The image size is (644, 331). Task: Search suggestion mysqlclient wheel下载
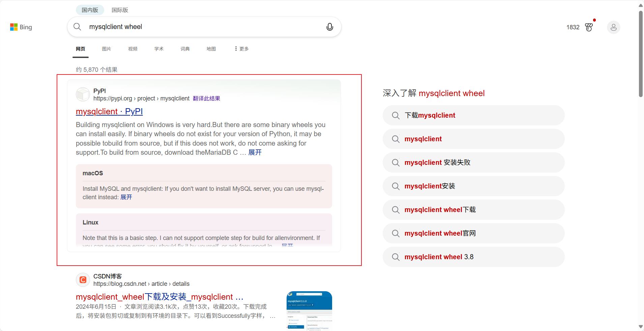pos(473,210)
